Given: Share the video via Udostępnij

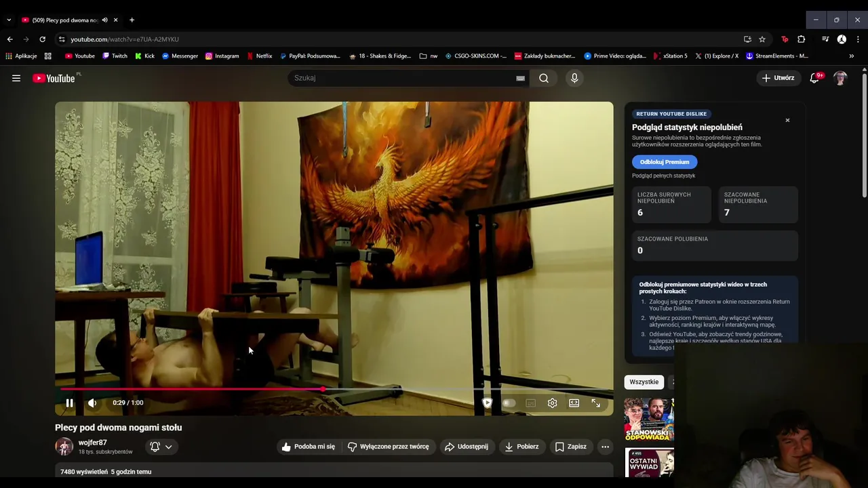Looking at the screenshot, I should pyautogui.click(x=467, y=447).
